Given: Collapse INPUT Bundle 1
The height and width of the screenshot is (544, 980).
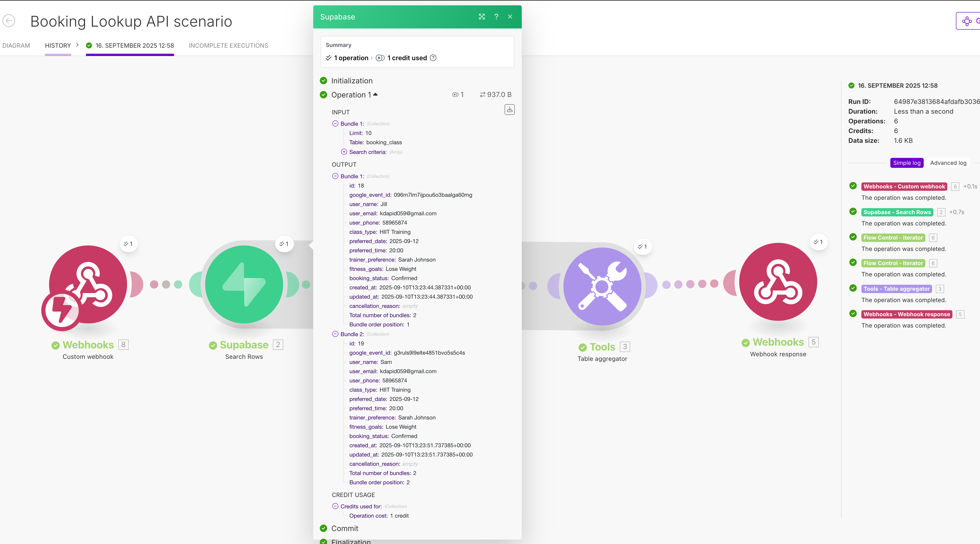Looking at the screenshot, I should pyautogui.click(x=335, y=124).
